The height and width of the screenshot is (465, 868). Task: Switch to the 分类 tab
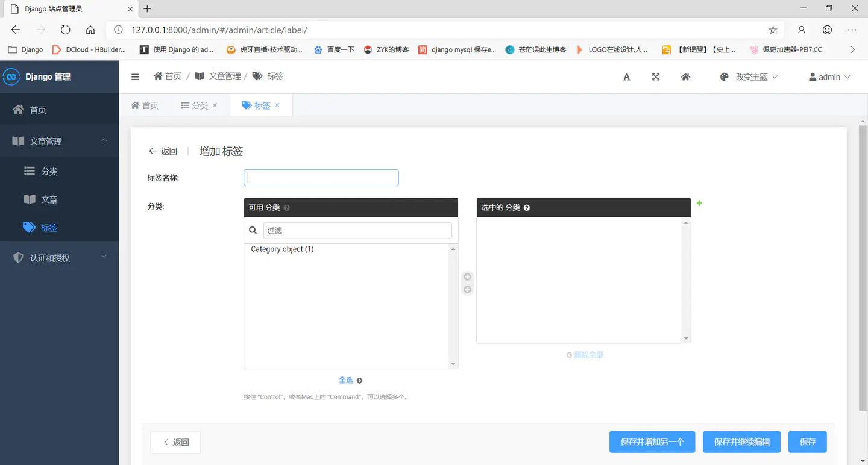point(195,105)
